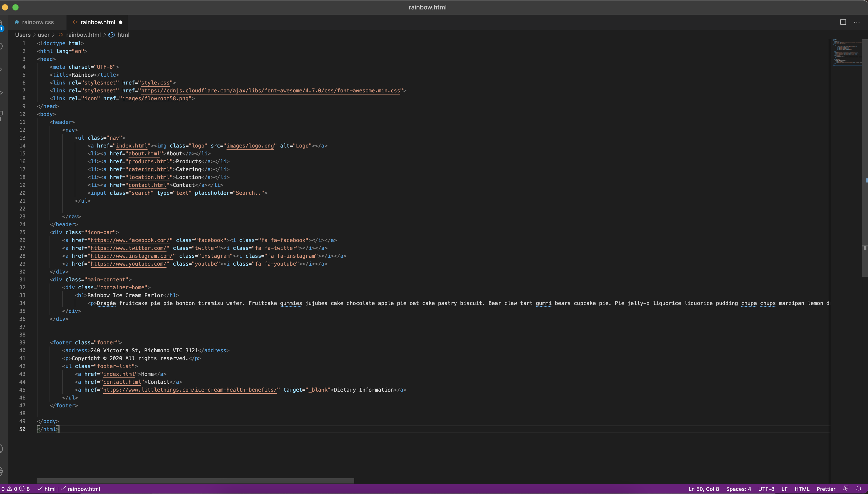Open the Users breadcrumb segment
Screen dimensions: 868x494
23,35
